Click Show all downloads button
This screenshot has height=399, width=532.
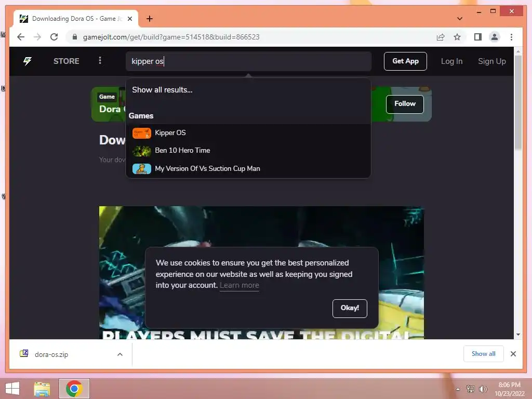coord(483,354)
